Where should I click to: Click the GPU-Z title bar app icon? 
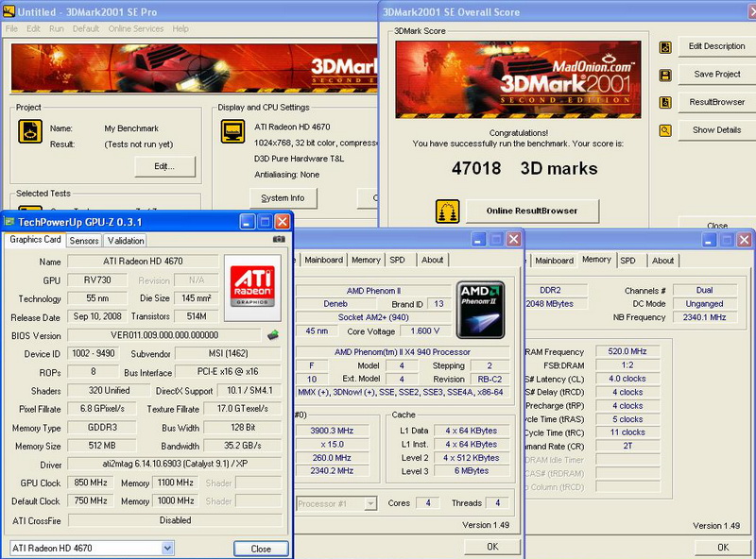[x=9, y=222]
